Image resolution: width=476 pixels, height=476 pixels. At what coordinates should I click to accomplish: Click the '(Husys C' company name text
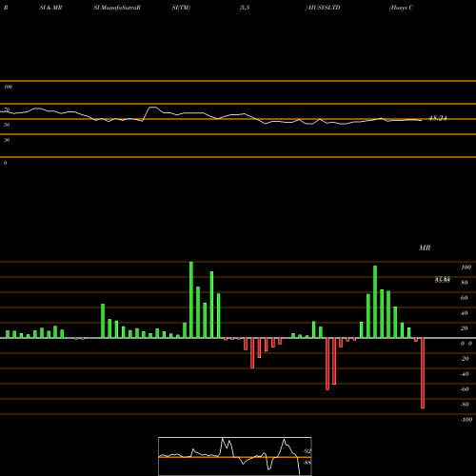click(x=402, y=8)
